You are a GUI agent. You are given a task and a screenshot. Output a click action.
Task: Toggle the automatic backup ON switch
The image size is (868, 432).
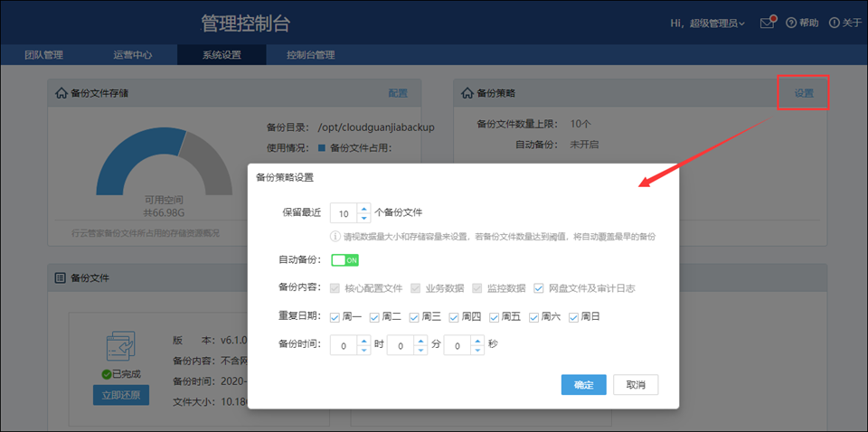click(x=344, y=260)
